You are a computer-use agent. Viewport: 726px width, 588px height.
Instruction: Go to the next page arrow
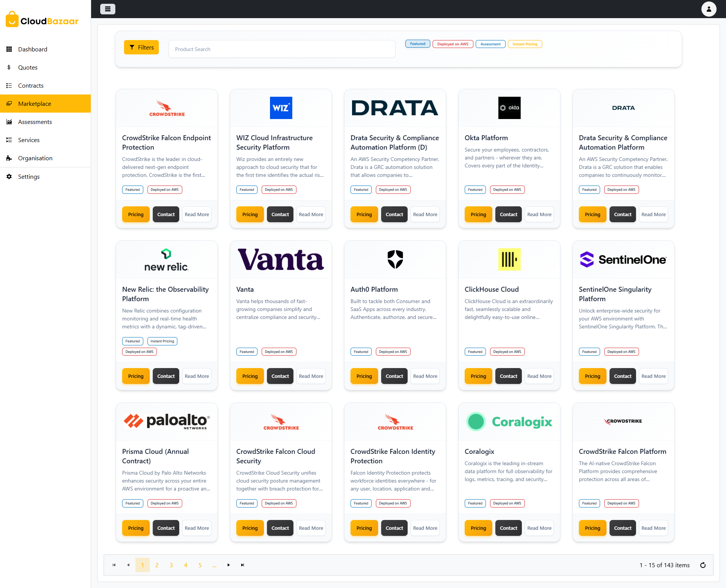pyautogui.click(x=228, y=565)
